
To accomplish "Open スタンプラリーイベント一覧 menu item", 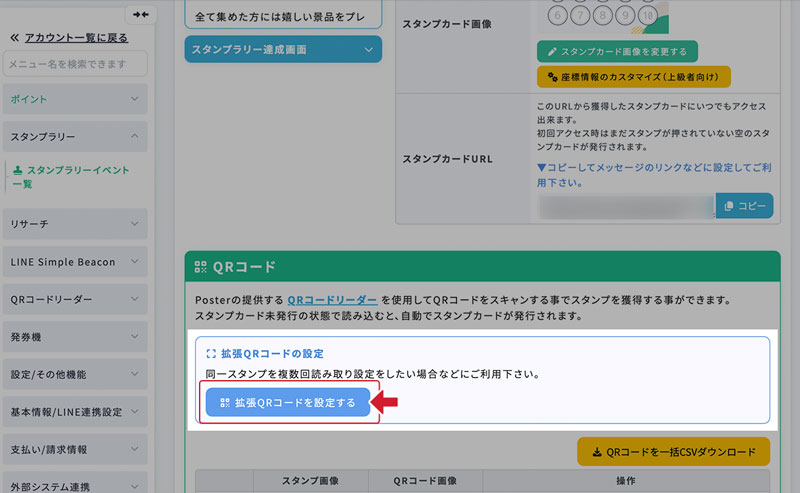I will tap(76, 177).
